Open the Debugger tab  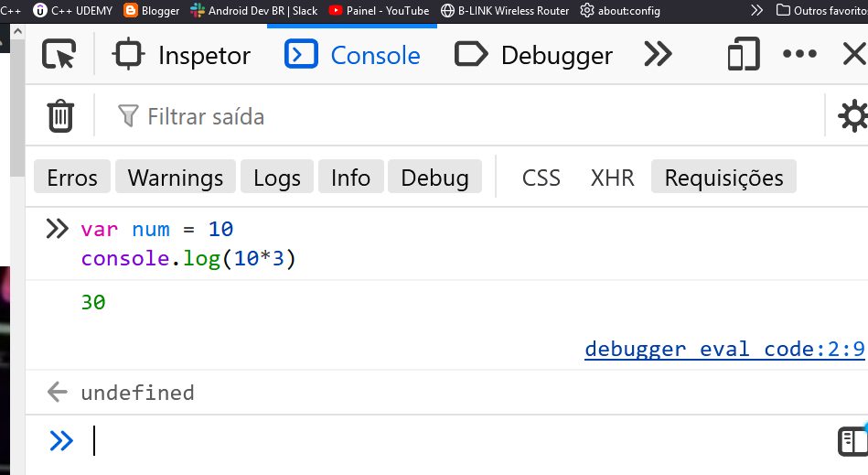point(533,55)
